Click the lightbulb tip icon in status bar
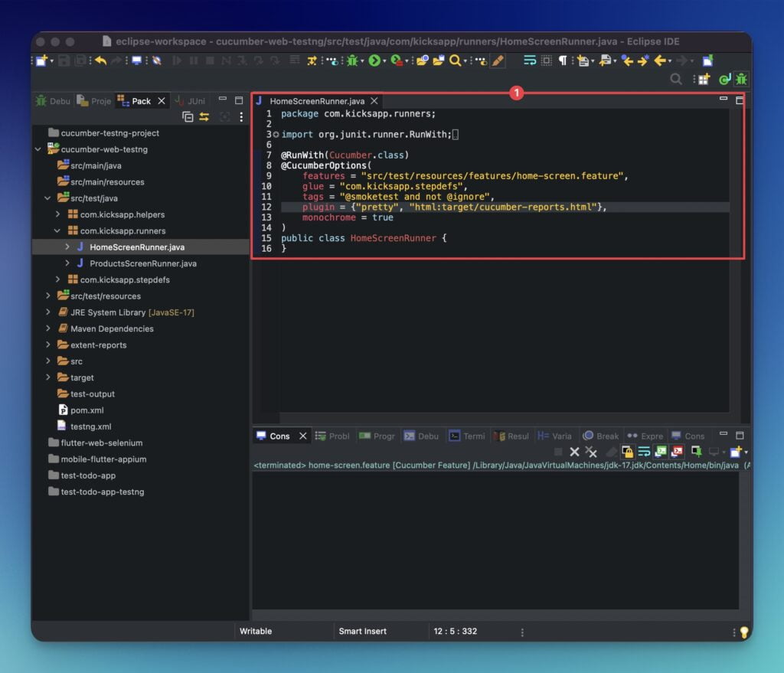 (x=744, y=632)
